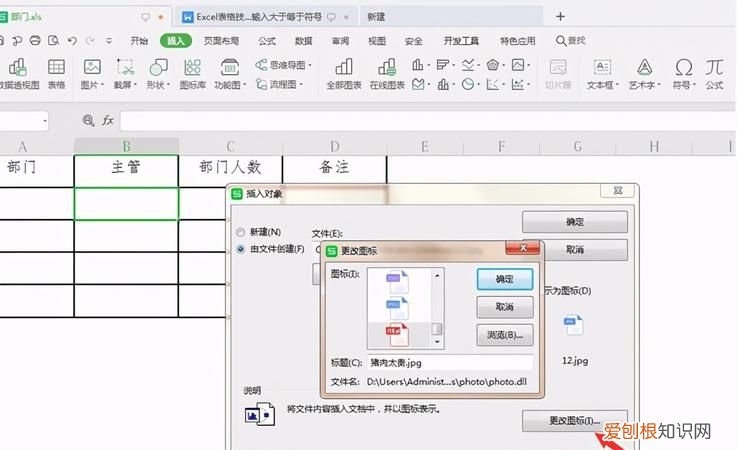This screenshot has width=737, height=450.
Task: Switch to the 审阅 ribbon tab
Action: (340, 41)
